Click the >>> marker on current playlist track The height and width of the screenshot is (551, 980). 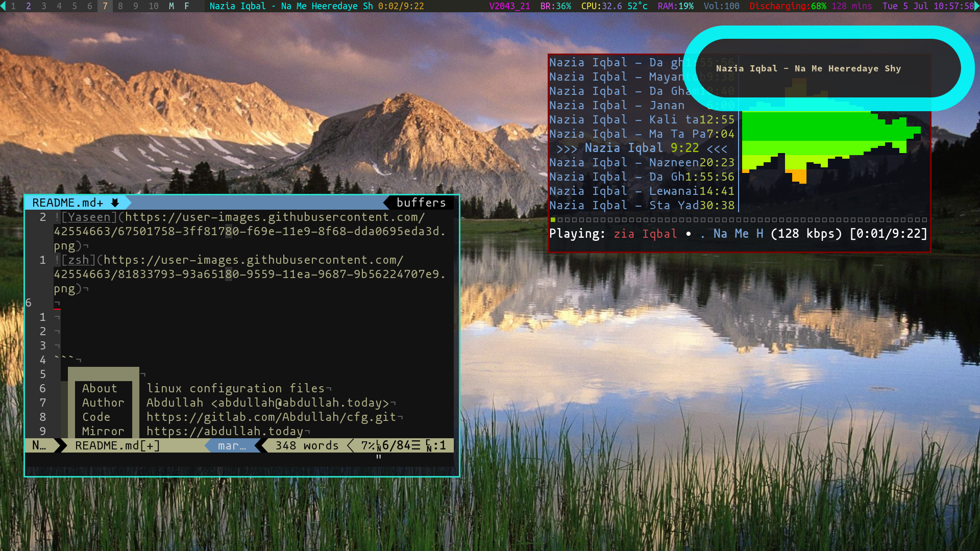tap(567, 148)
